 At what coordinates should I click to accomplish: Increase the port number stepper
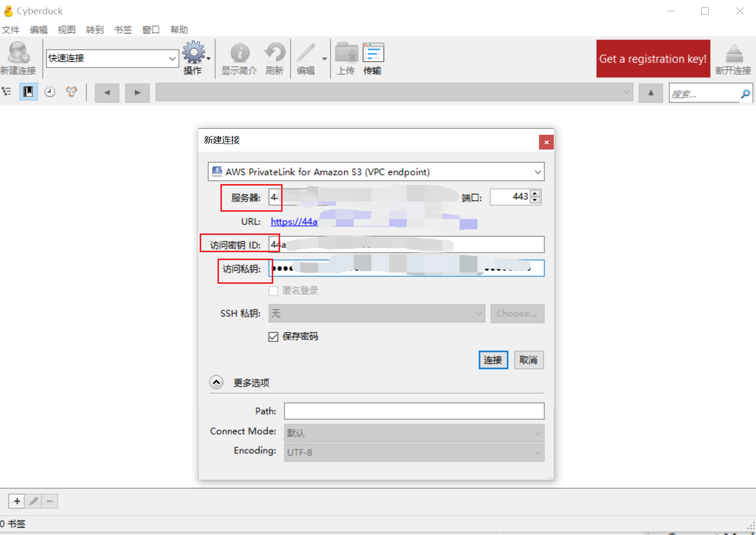point(535,193)
